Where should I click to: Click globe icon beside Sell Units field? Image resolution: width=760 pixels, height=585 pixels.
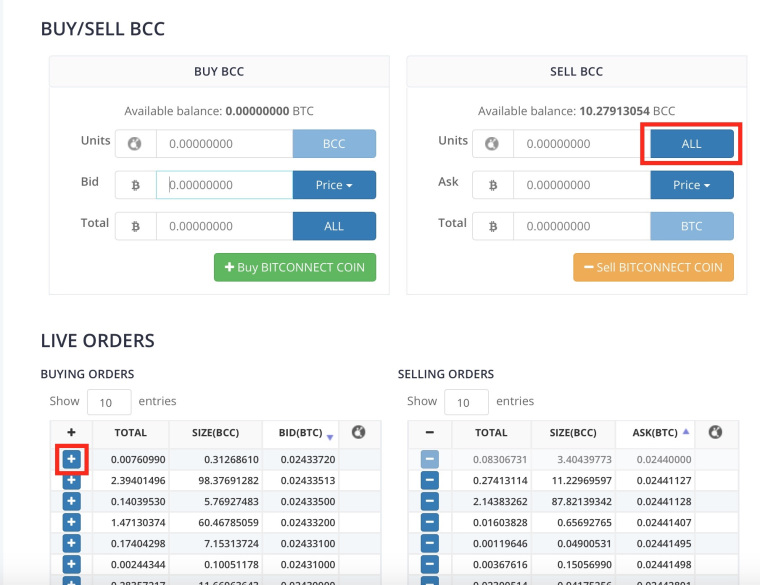[x=492, y=143]
